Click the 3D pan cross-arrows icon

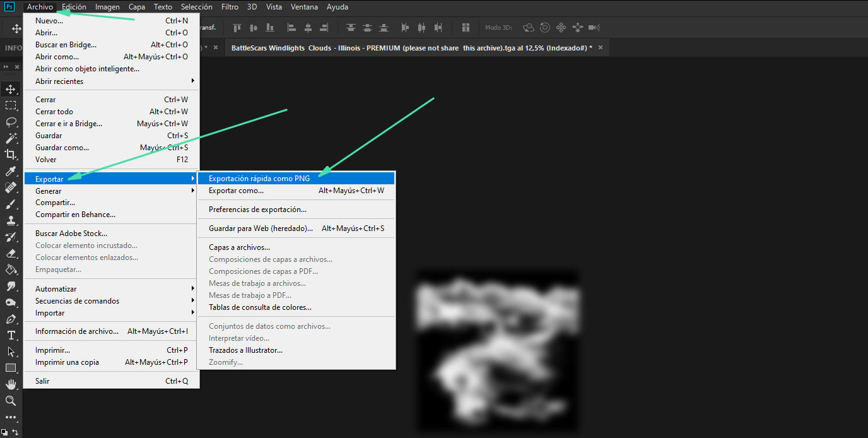point(561,28)
